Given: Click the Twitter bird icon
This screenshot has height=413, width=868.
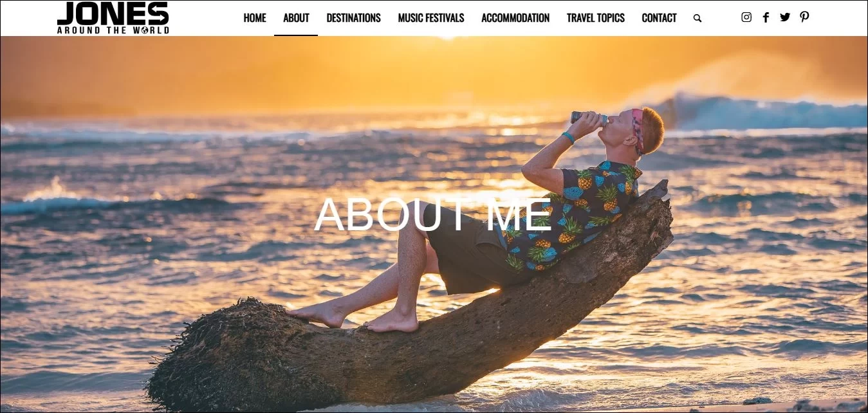Looking at the screenshot, I should [785, 17].
